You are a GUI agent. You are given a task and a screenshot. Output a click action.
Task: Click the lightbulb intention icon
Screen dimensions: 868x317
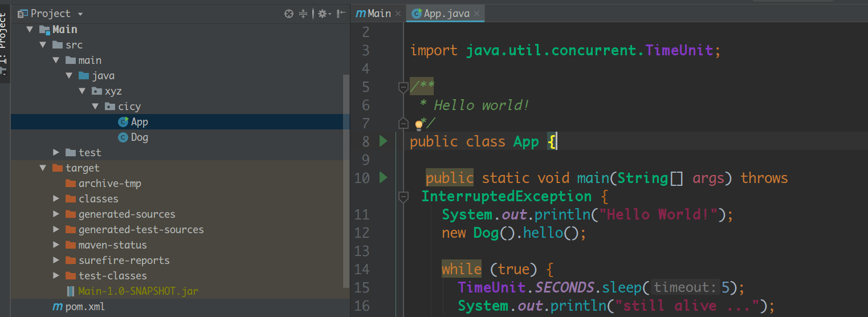[419, 124]
